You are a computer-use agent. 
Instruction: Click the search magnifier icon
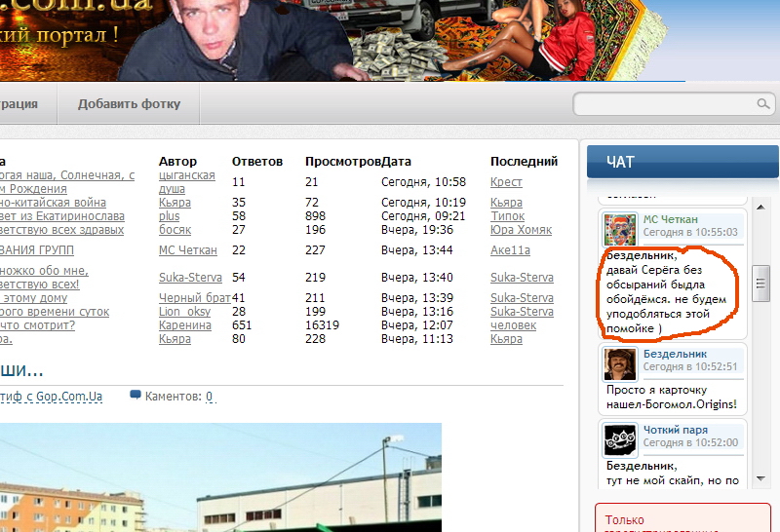click(763, 103)
